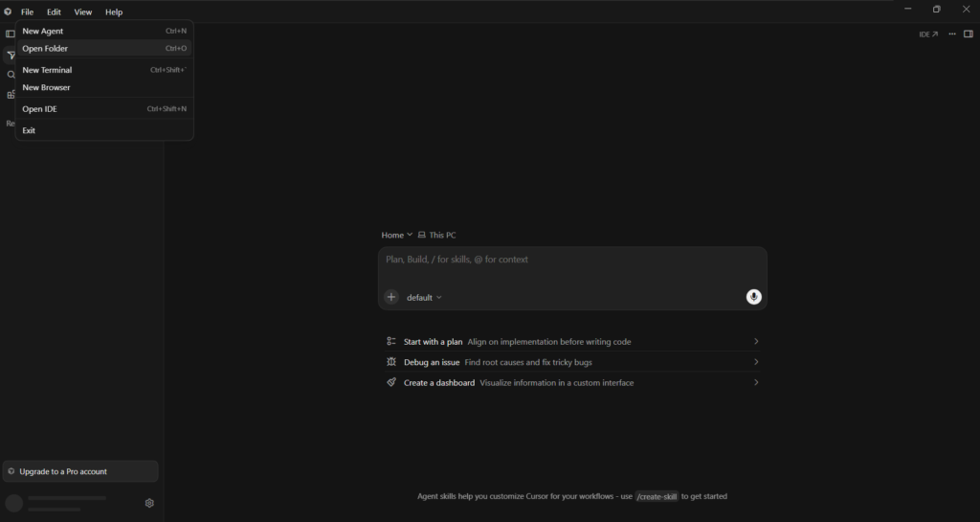Minimize the Cursor window

tap(907, 9)
